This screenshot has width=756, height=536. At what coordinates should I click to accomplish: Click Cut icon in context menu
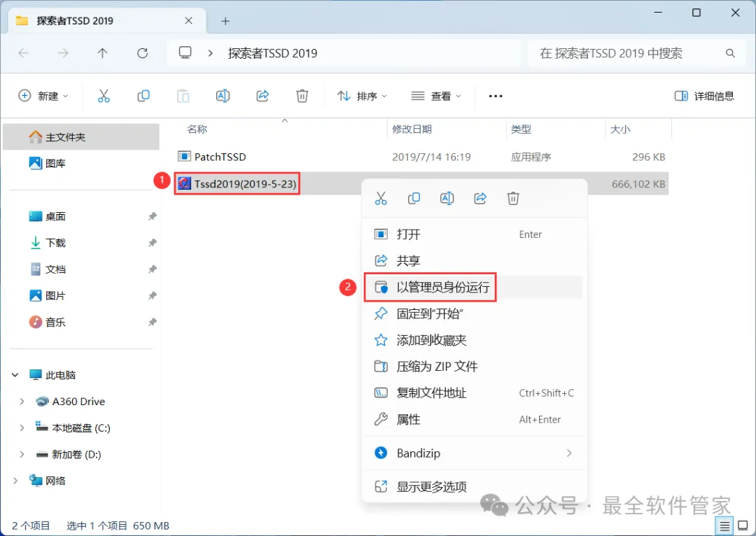click(x=381, y=198)
